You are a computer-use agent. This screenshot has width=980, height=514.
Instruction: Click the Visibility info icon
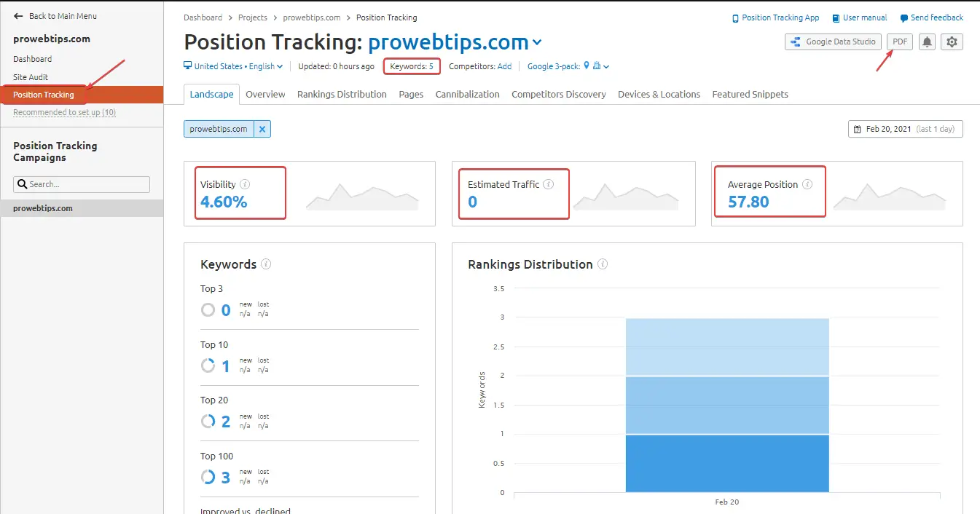[x=245, y=185]
